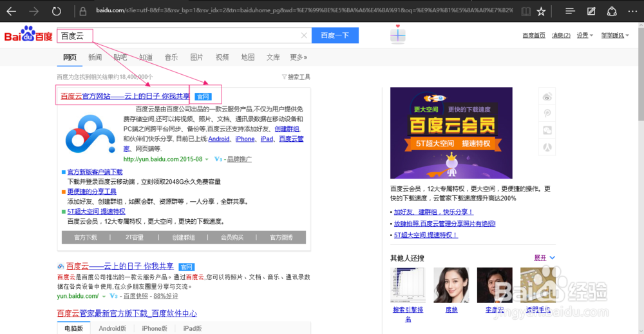
Task: Open the iPad link in description
Action: (267, 139)
